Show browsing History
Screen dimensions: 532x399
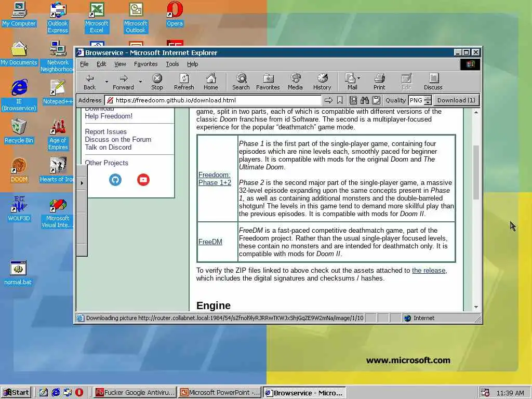pyautogui.click(x=322, y=82)
